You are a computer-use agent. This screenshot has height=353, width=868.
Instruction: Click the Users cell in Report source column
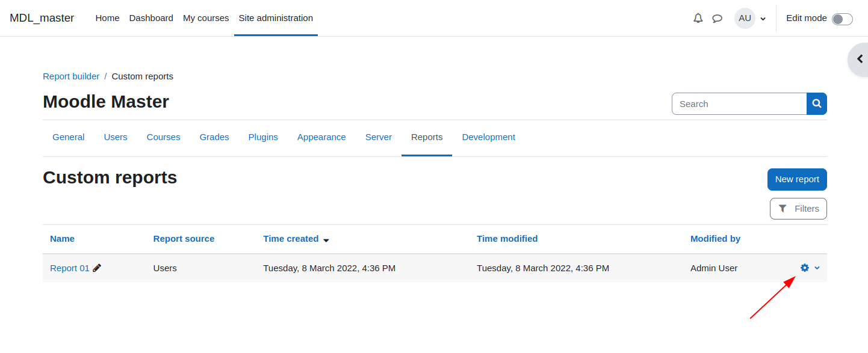(x=165, y=268)
